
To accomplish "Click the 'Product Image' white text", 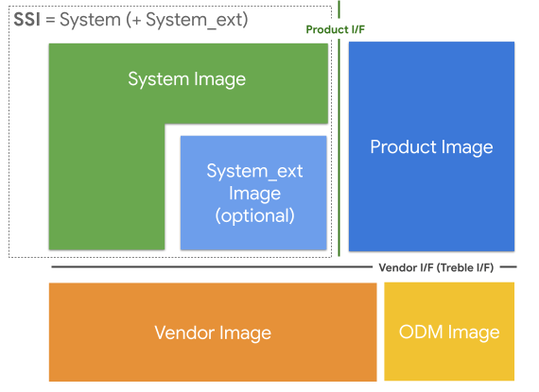I will [x=431, y=147].
